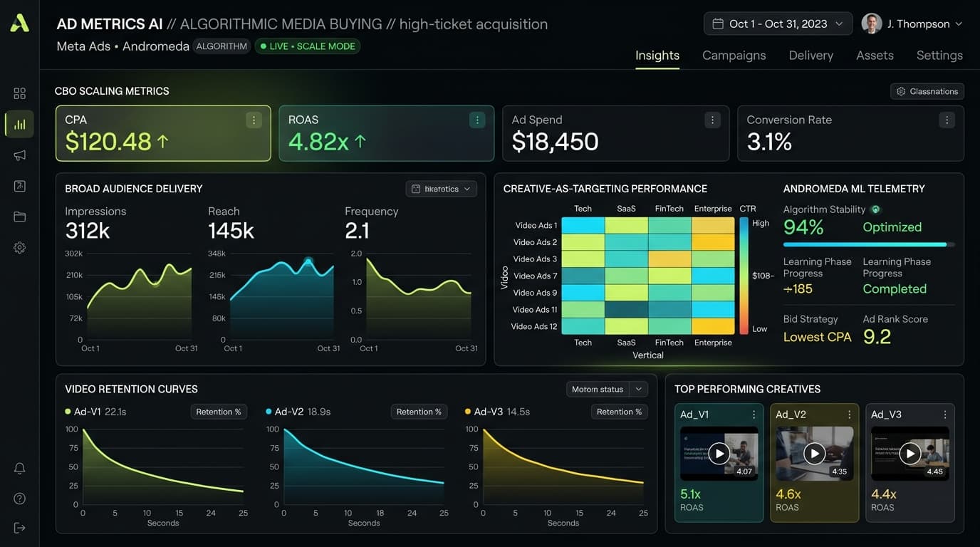The height and width of the screenshot is (547, 980).
Task: Open the ROAS card options menu
Action: [x=477, y=120]
